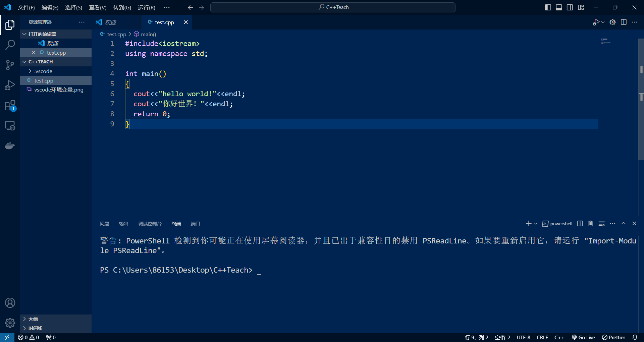
Task: Click the notifications bell in status bar
Action: click(635, 337)
